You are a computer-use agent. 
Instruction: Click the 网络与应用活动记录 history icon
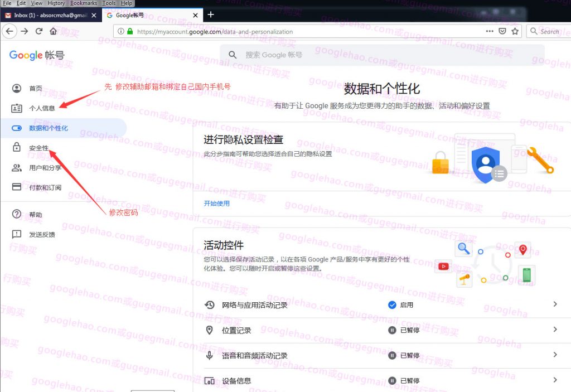coord(210,305)
